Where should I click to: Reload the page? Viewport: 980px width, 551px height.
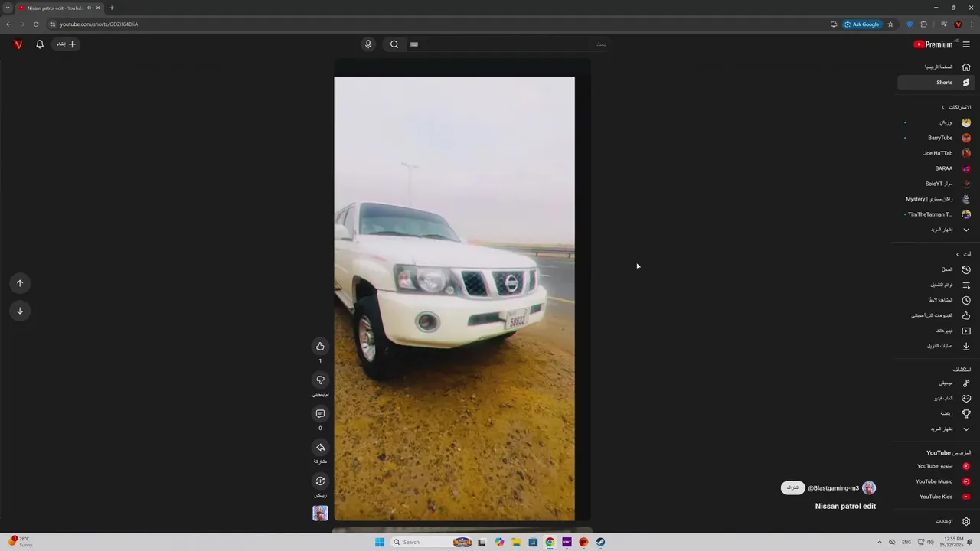click(35, 24)
